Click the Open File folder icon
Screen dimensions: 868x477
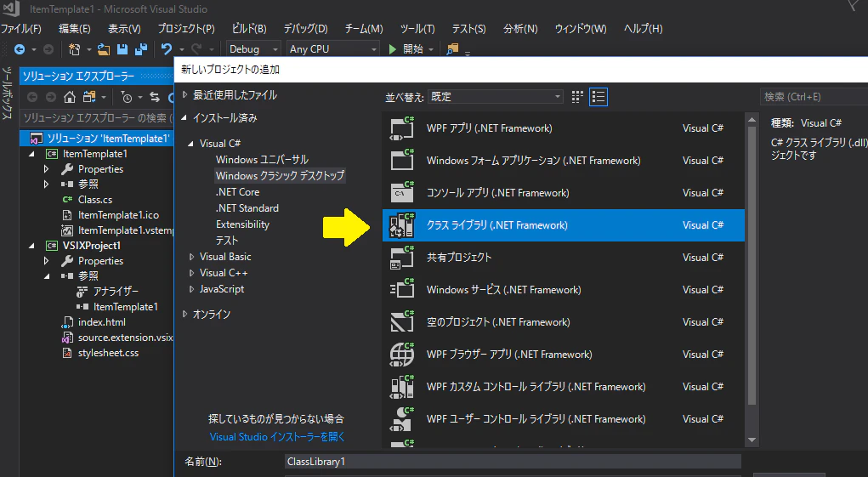pyautogui.click(x=104, y=49)
